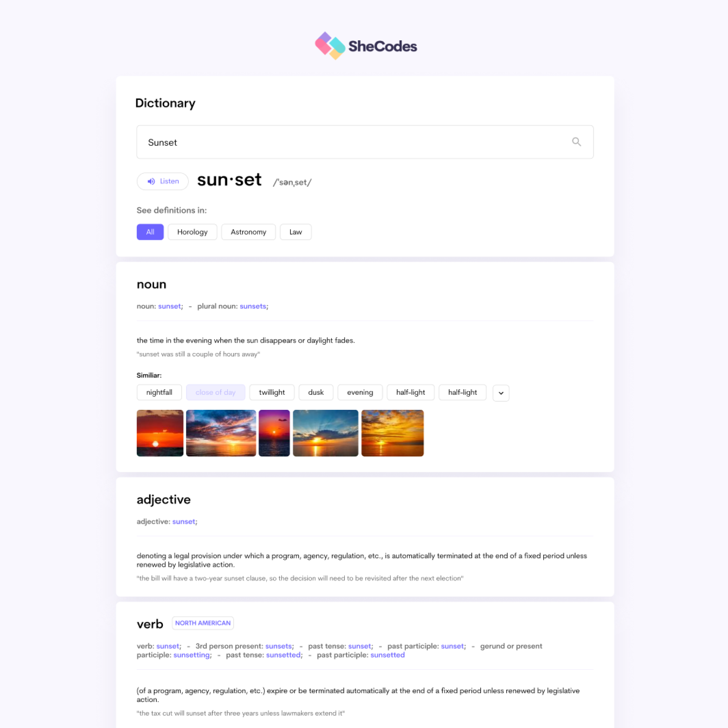Screen dimensions: 728x728
Task: Select the 'Horology' definitions tab
Action: pos(193,232)
